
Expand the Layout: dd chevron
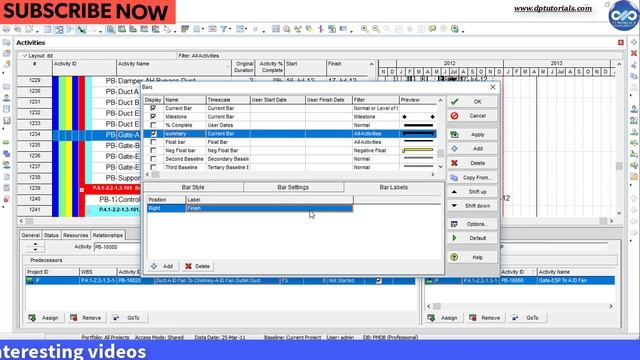tap(24, 56)
